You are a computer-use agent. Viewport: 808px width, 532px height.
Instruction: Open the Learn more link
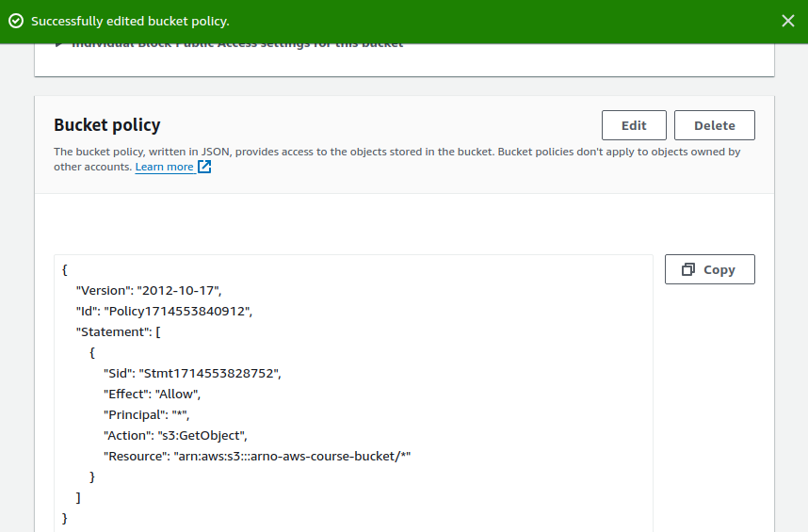coord(164,167)
